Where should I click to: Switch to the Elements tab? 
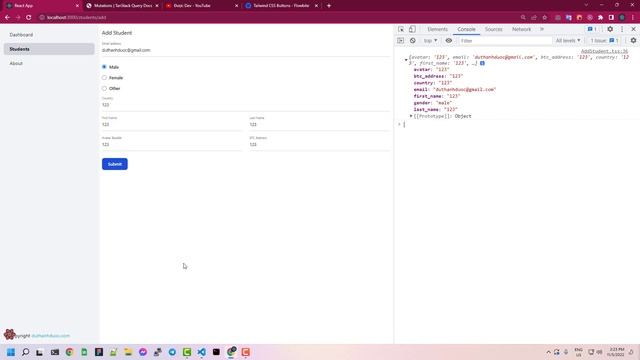pos(437,29)
